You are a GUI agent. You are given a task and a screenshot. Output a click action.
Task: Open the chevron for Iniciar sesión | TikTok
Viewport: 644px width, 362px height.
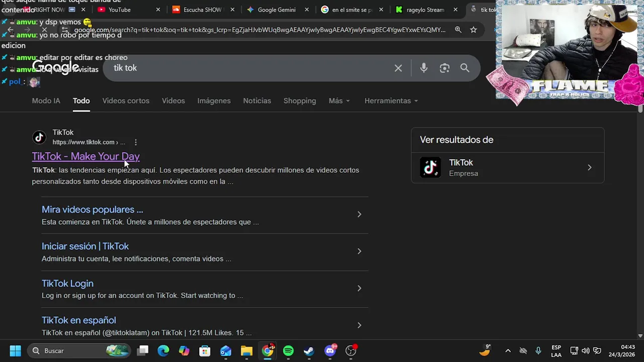[359, 251]
